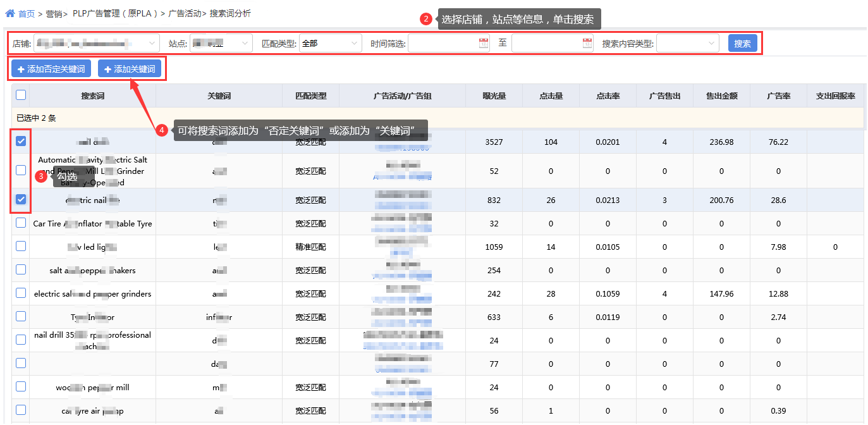Check the row with 633 impressions
The width and height of the screenshot is (868, 425).
click(x=21, y=316)
